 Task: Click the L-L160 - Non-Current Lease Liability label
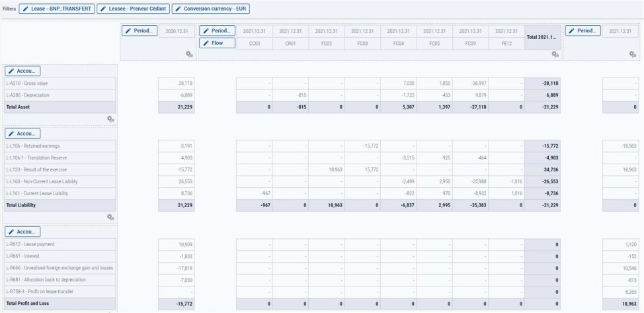(60, 182)
